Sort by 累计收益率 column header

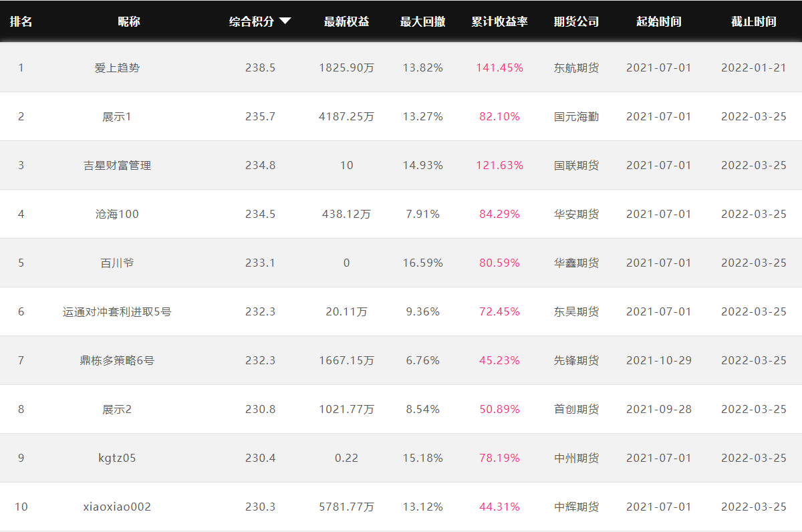[499, 21]
